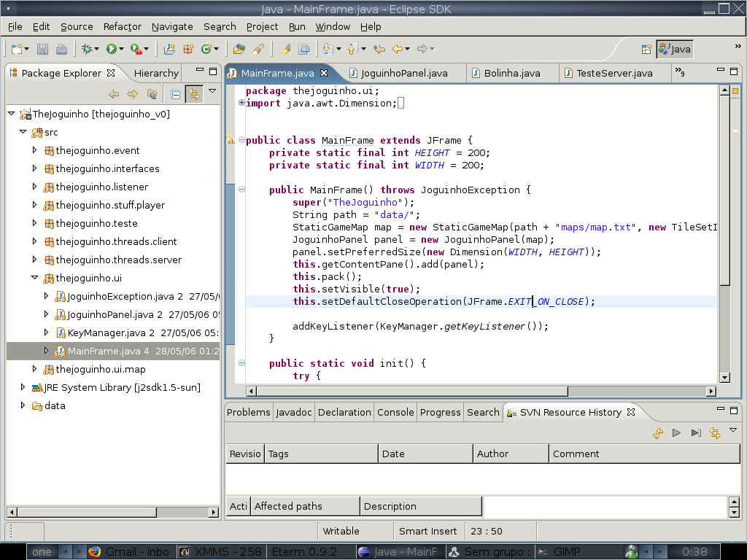Open the SVN Resource History view menu
Image resolution: width=747 pixels, height=560 pixels.
733,430
